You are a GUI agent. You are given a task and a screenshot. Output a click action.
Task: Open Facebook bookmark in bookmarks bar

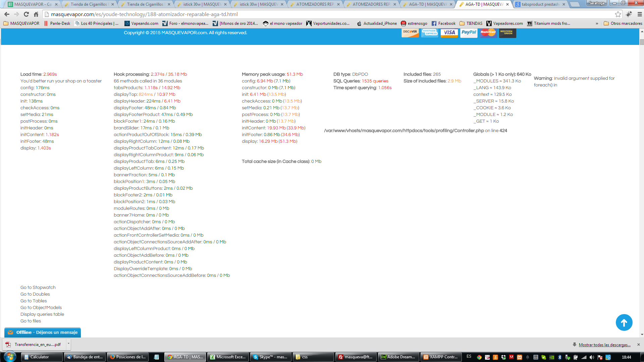[443, 23]
